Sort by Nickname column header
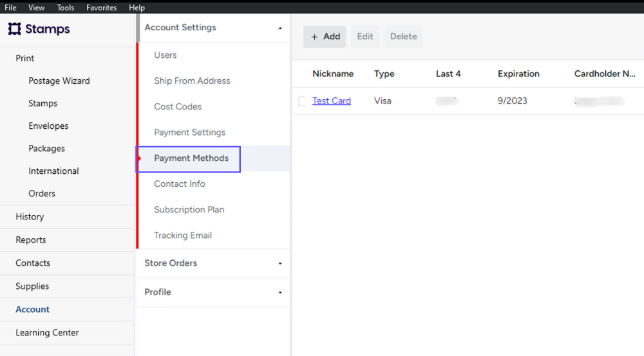This screenshot has width=644, height=356. (333, 74)
